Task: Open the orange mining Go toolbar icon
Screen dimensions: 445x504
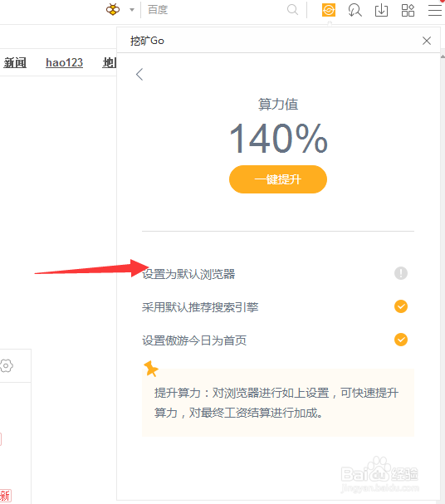Action: 329,10
